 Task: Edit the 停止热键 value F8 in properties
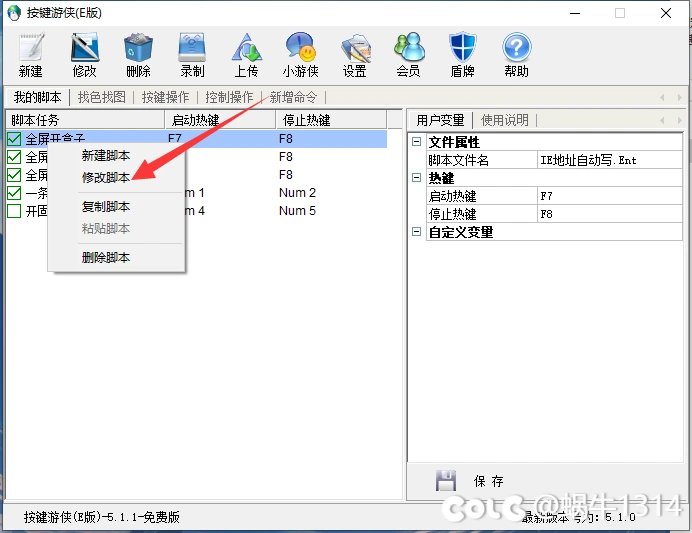pos(609,214)
